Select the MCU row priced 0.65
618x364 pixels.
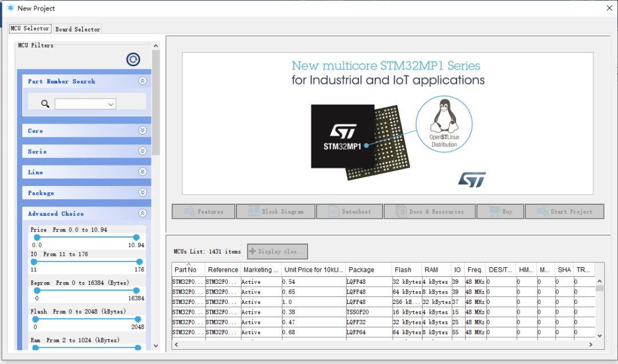pos(383,292)
